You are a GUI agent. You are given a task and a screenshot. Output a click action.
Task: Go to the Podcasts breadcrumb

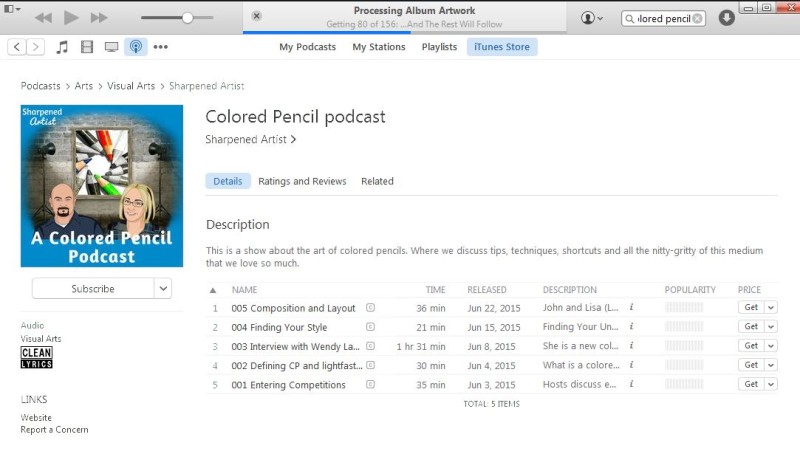[40, 86]
